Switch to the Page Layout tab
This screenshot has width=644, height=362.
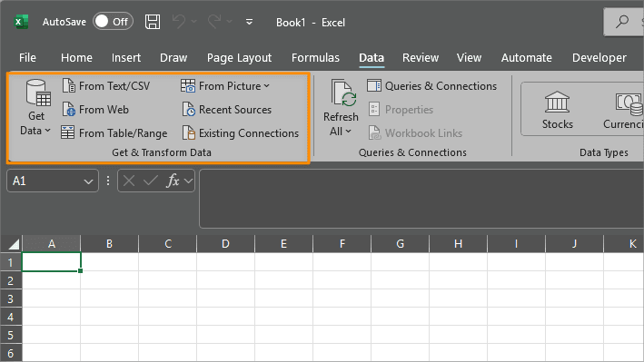pyautogui.click(x=239, y=58)
